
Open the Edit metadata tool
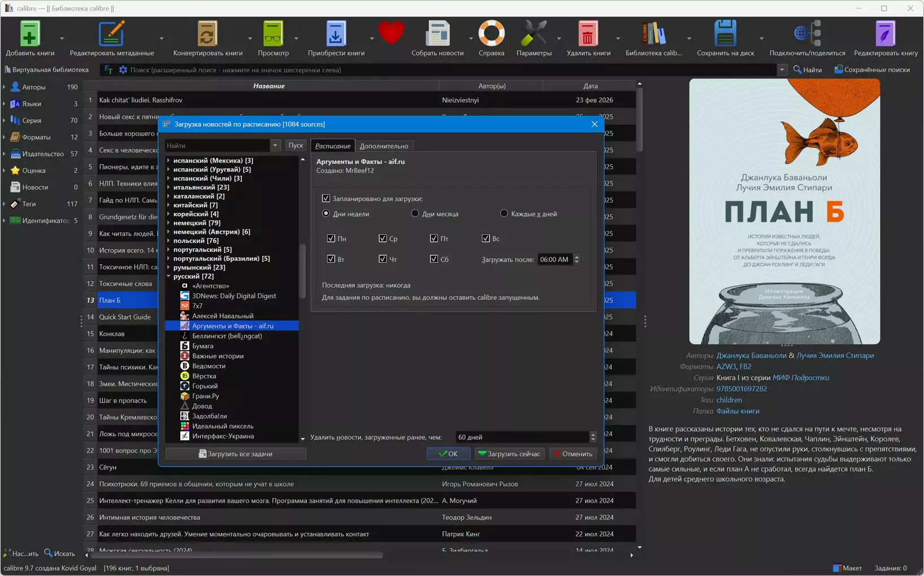(111, 34)
